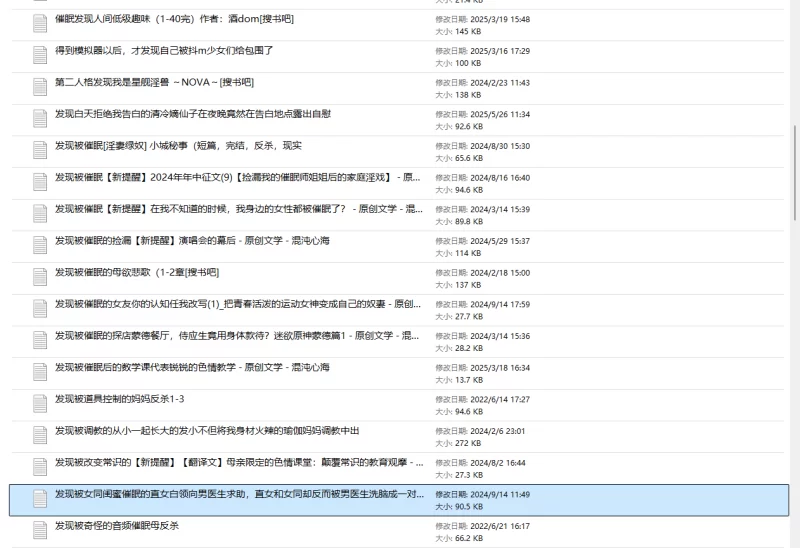Click the modified date 2024/3/14 15:39
This screenshot has height=548, width=800.
click(x=483, y=209)
